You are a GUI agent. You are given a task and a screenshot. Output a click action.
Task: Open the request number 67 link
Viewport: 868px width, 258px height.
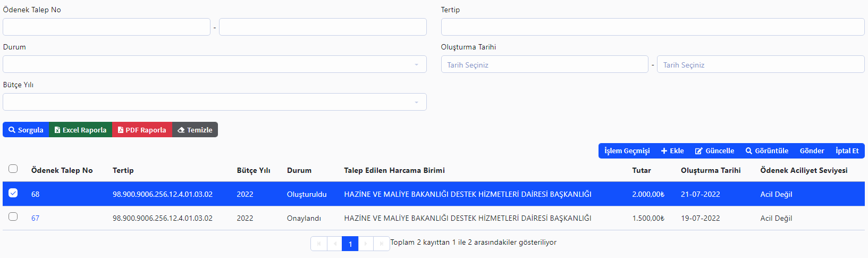[35, 218]
